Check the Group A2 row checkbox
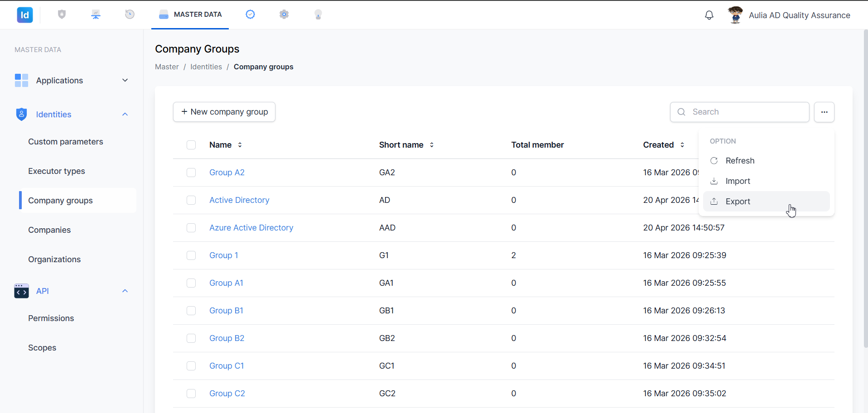Viewport: 868px width, 413px height. pos(191,173)
